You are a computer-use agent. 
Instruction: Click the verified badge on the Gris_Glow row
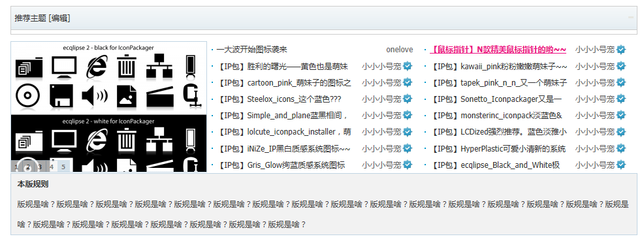coord(408,165)
